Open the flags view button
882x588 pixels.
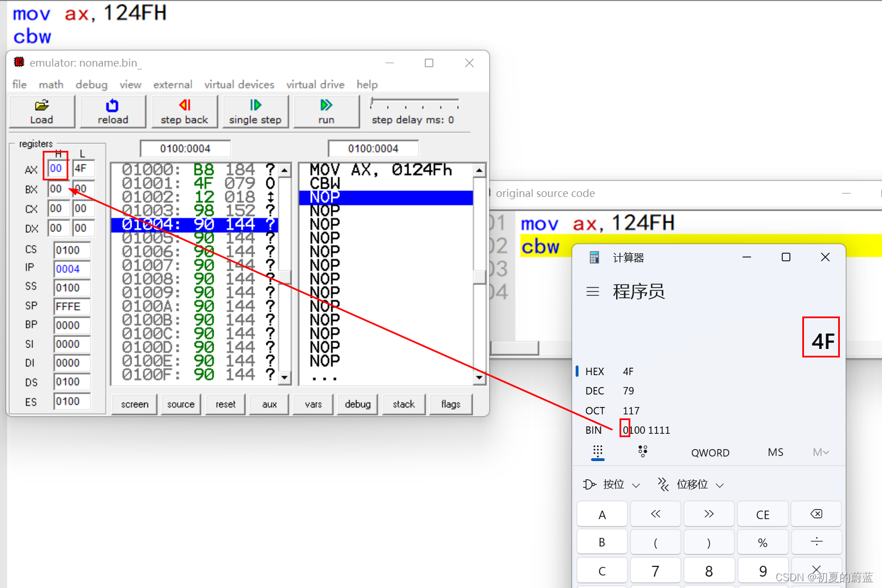[x=450, y=404]
